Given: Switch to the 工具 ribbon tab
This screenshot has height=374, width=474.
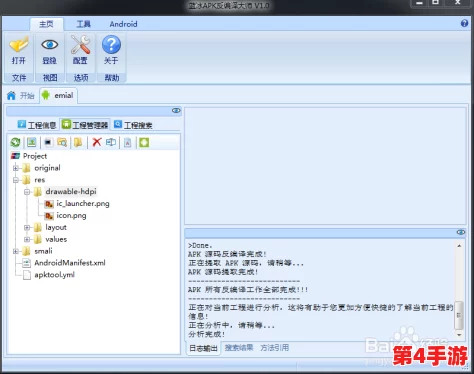Looking at the screenshot, I should [x=83, y=24].
